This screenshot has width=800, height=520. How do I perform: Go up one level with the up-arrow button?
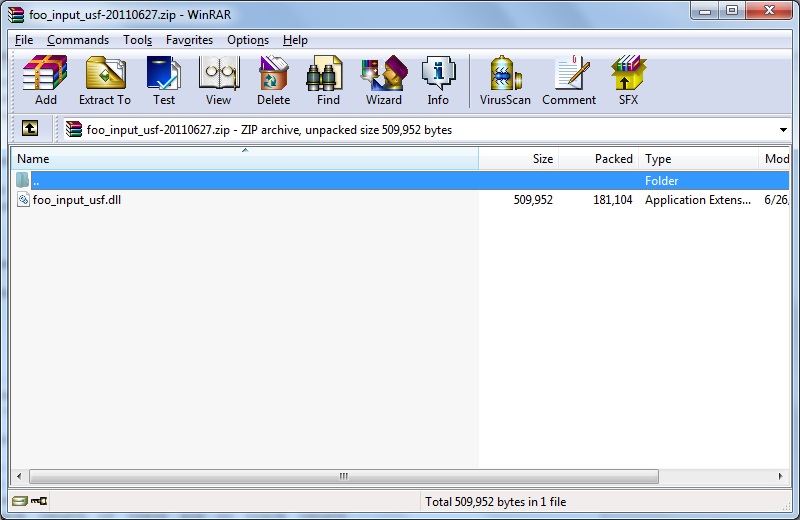pos(30,129)
